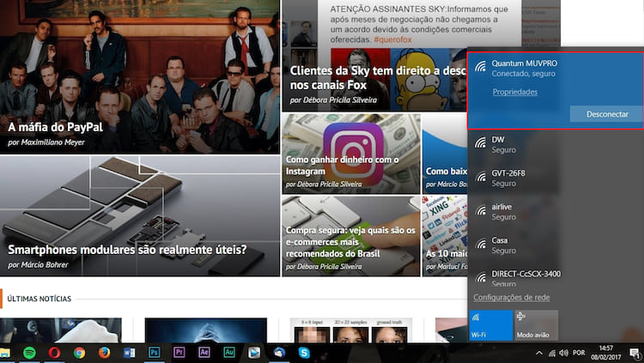The width and height of the screenshot is (644, 363).
Task: Open the taskbar clock and date
Action: click(606, 353)
